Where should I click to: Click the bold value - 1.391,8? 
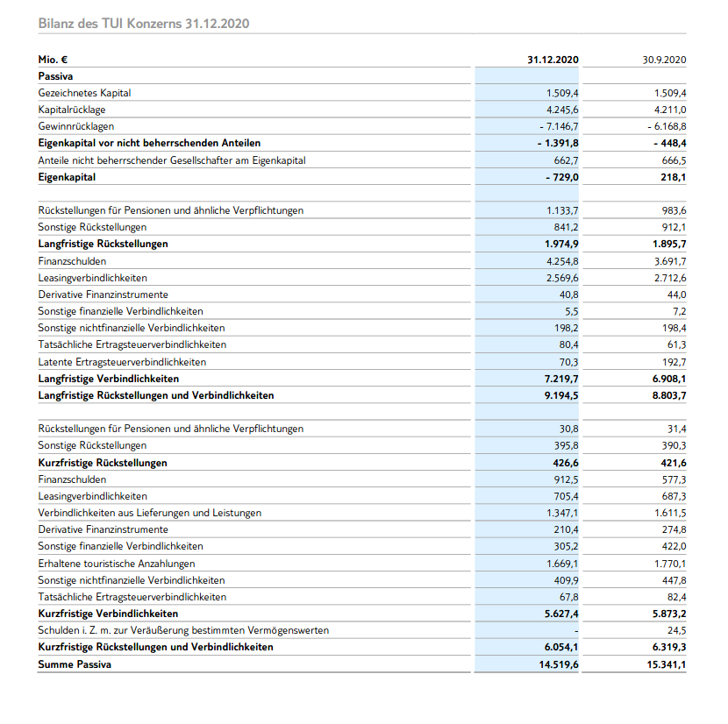tap(558, 143)
